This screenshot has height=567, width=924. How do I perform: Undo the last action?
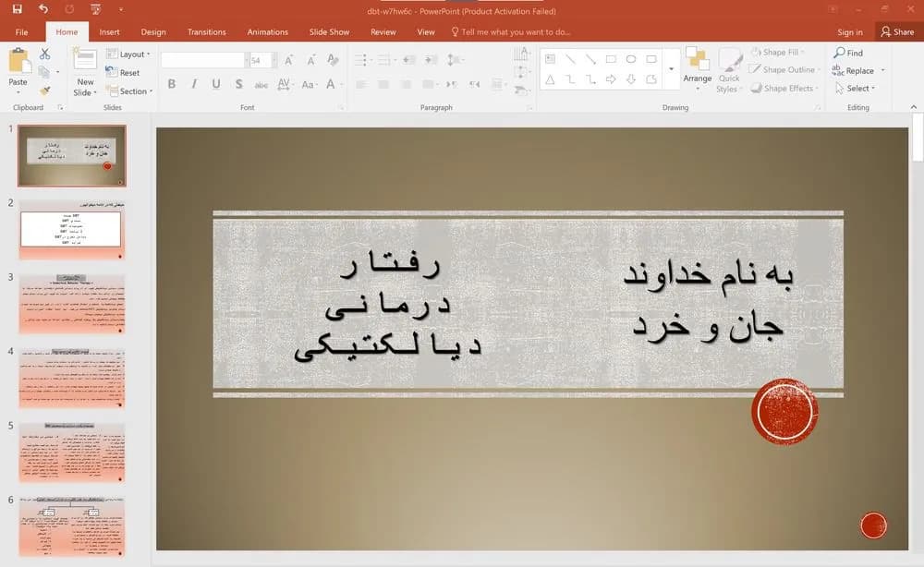pyautogui.click(x=43, y=9)
